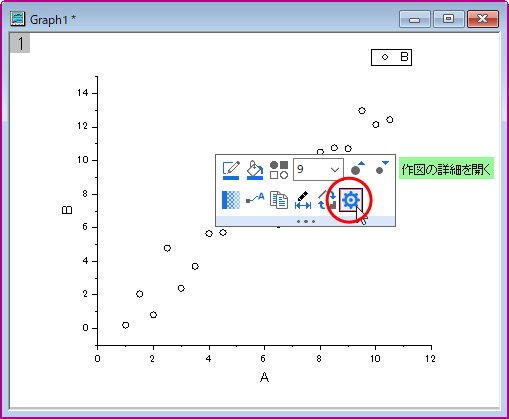
Task: Increase symbol size with larger-dot icon
Action: [x=358, y=169]
